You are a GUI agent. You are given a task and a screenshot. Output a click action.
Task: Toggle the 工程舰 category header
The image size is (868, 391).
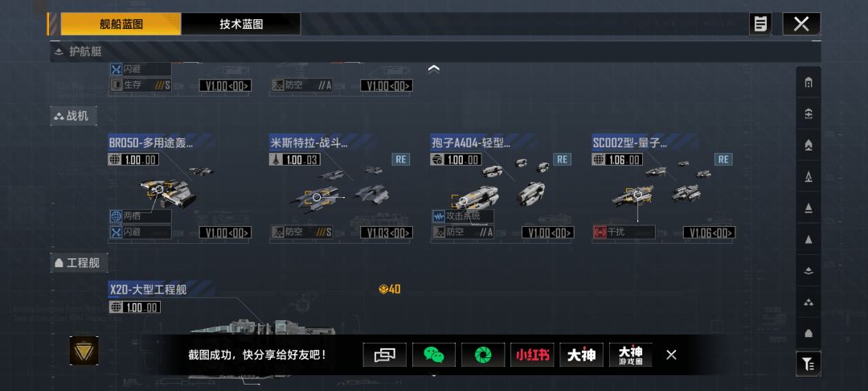(x=79, y=263)
